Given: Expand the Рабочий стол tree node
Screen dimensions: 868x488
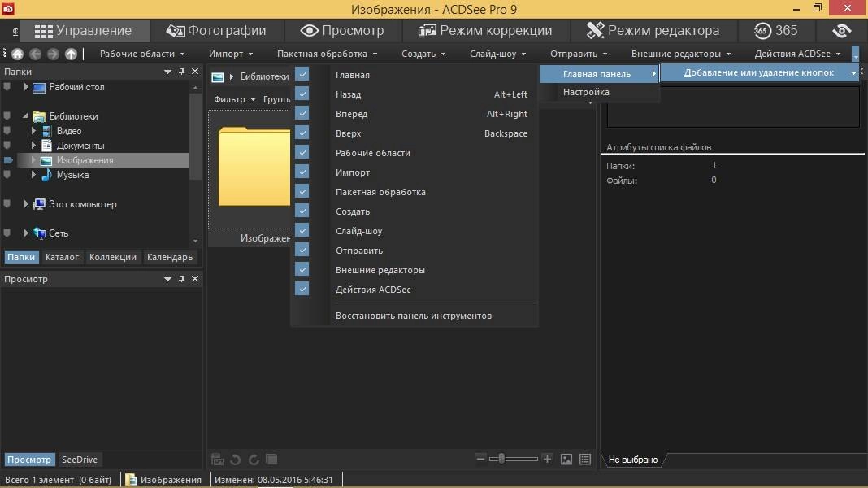Looking at the screenshot, I should click(x=25, y=87).
